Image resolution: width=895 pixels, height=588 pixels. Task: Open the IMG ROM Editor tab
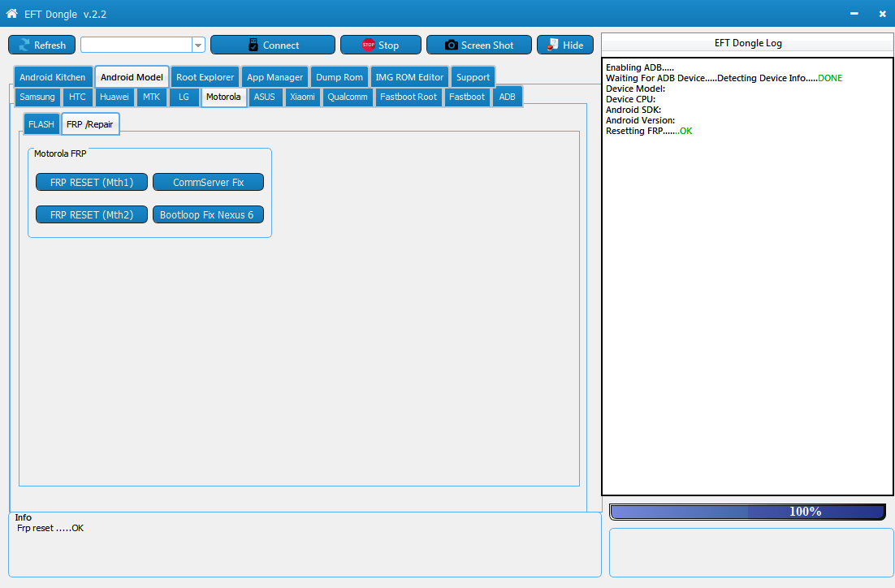click(409, 77)
